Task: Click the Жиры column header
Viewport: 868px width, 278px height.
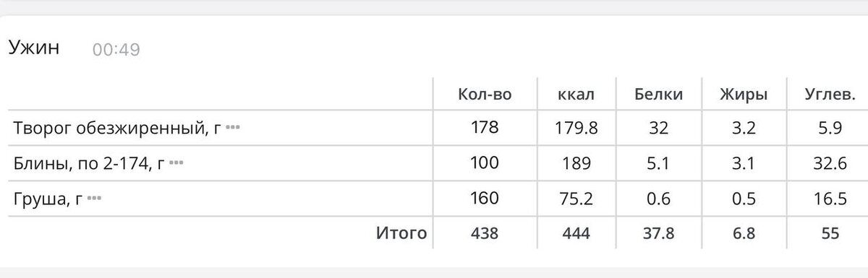Action: coord(744,95)
